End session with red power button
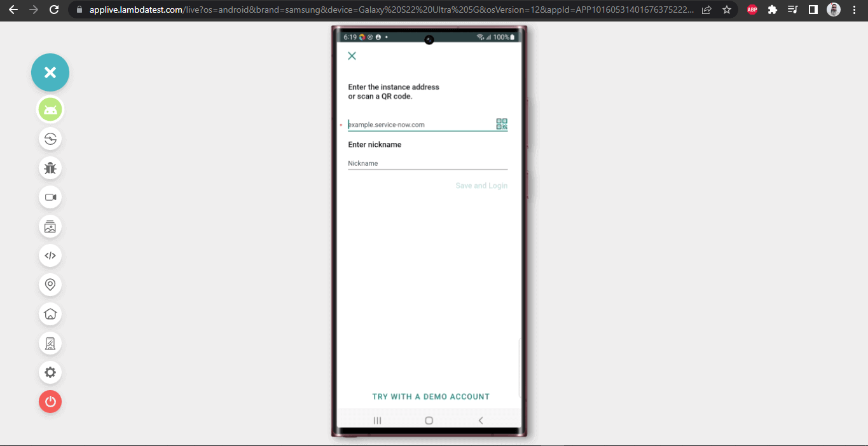Screen dimensions: 868x446 tap(50, 402)
